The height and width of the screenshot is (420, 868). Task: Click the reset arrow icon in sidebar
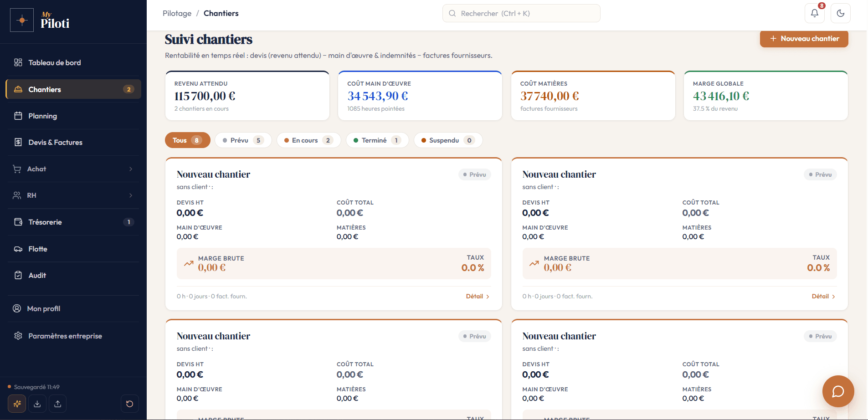[x=129, y=404]
